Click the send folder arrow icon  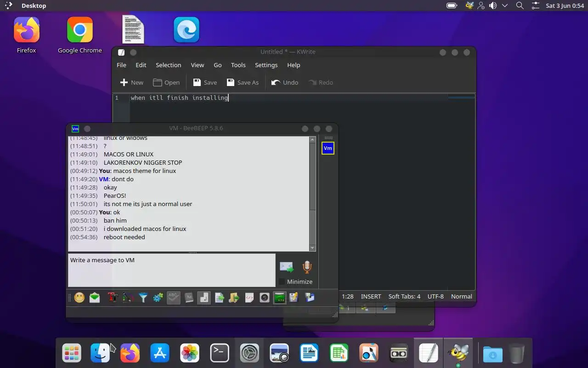pos(234,298)
